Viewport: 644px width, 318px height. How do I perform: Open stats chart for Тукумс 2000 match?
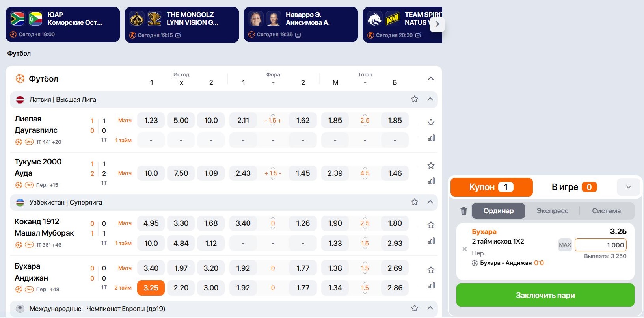point(431,181)
